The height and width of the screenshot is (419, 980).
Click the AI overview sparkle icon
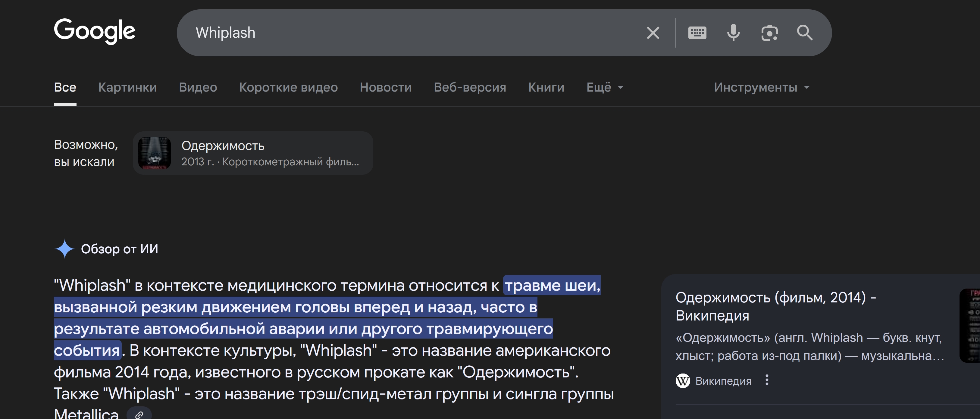(x=64, y=249)
